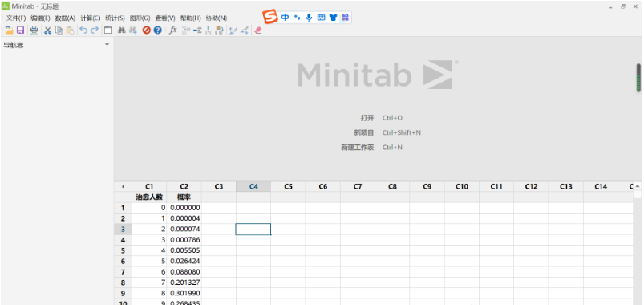Select the C7 column header
The height and width of the screenshot is (305, 644).
[358, 187]
